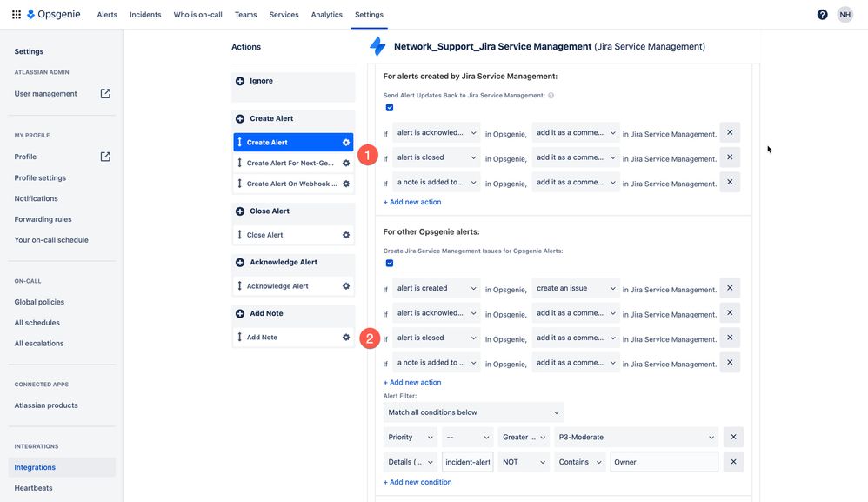This screenshot has height=502, width=868.
Task: Click '+ Add new action' under other Opsgenie alerts
Action: [x=412, y=383]
